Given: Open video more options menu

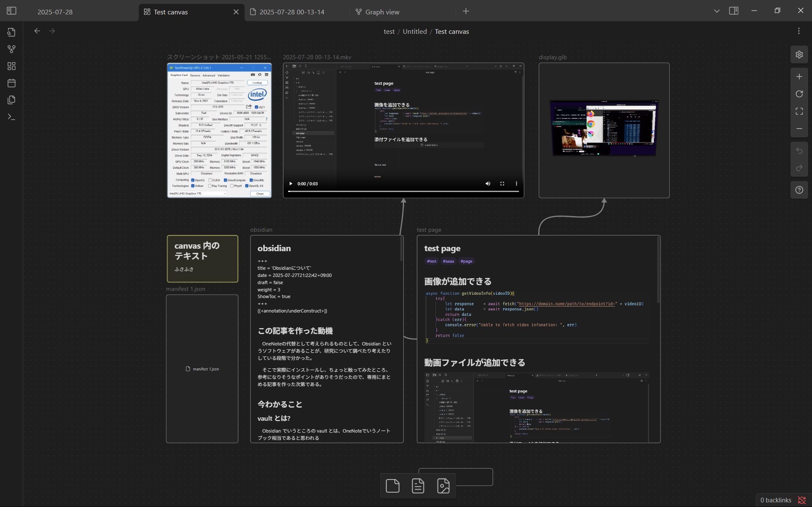Looking at the screenshot, I should pos(516,184).
